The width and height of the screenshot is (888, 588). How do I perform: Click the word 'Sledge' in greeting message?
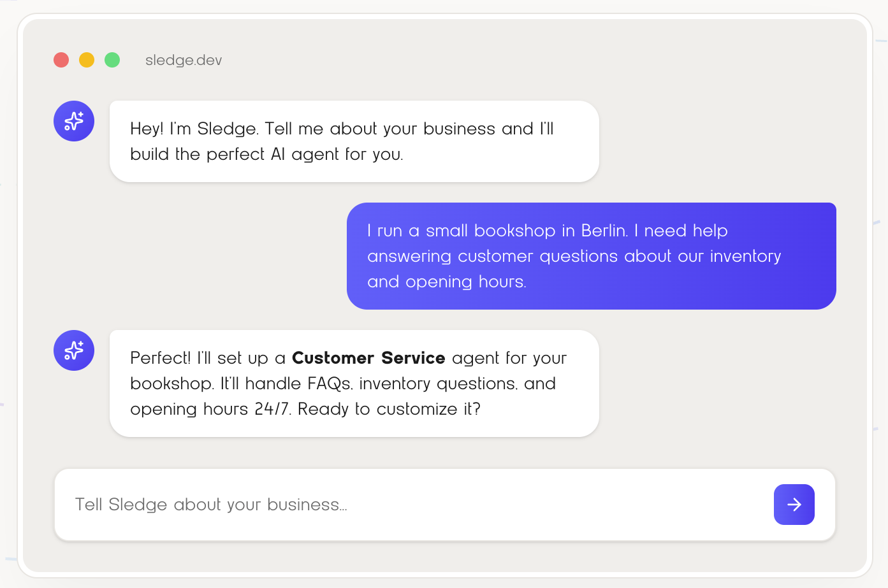coord(226,129)
